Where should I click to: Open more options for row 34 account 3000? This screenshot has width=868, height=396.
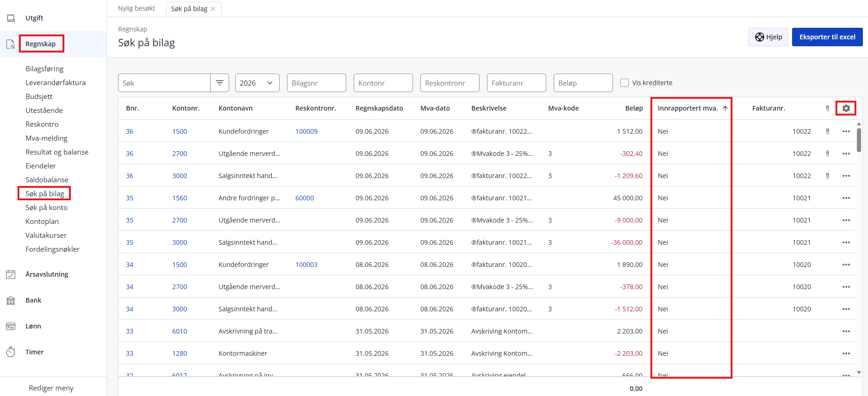846,309
